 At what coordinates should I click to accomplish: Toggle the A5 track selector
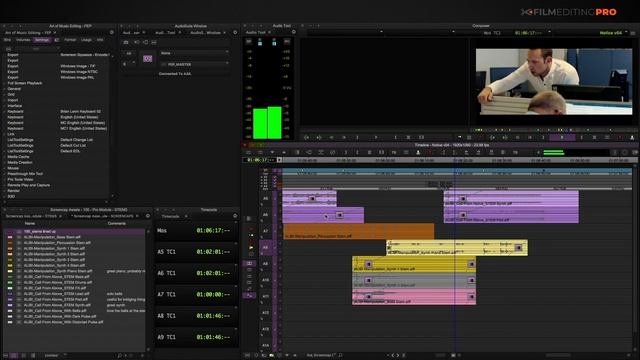(265, 198)
